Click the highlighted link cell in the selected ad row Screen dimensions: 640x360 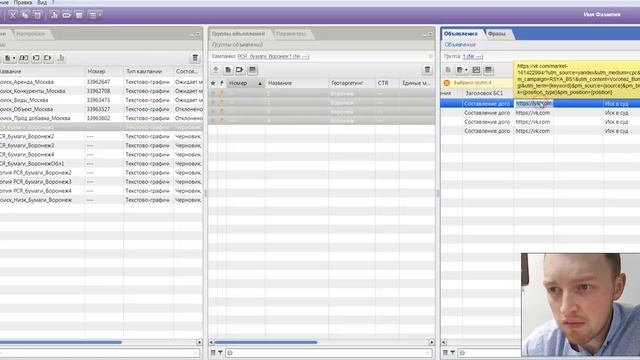point(534,104)
